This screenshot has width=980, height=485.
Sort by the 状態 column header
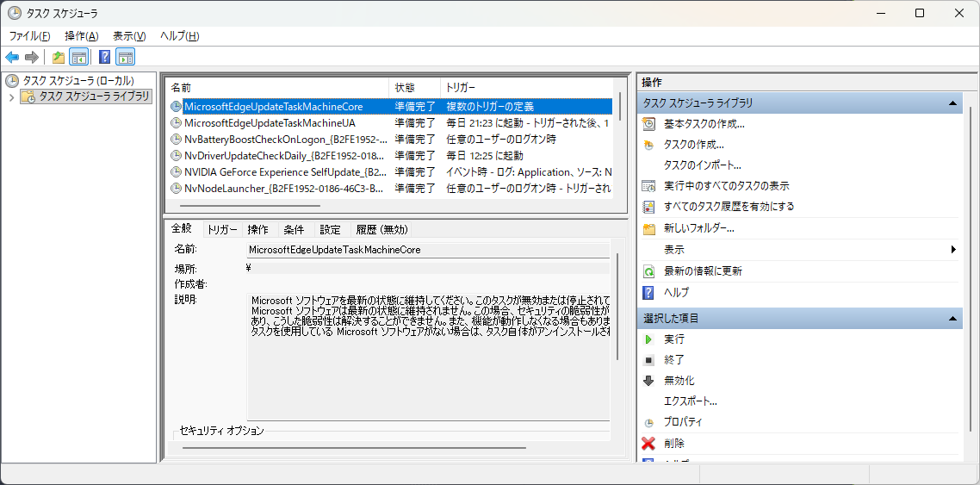414,88
